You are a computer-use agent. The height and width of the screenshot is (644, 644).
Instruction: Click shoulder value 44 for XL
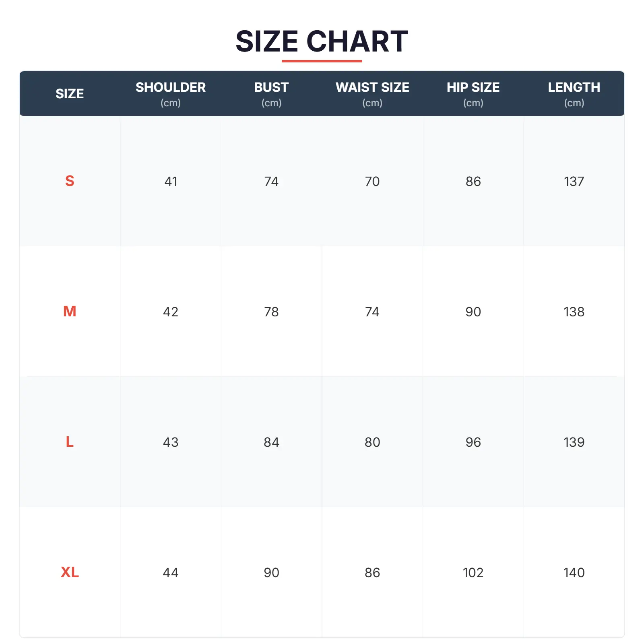171,573
